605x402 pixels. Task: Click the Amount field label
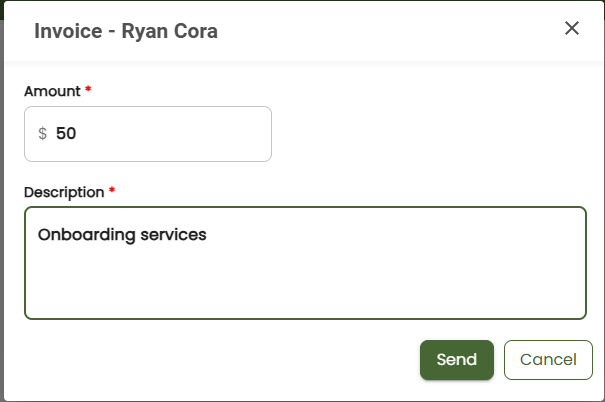tap(51, 90)
